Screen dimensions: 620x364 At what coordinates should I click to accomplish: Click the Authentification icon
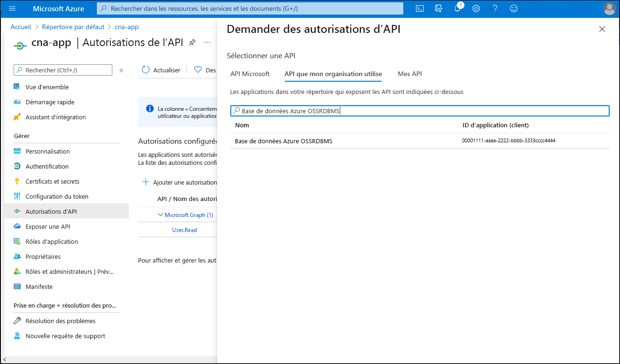coord(17,166)
